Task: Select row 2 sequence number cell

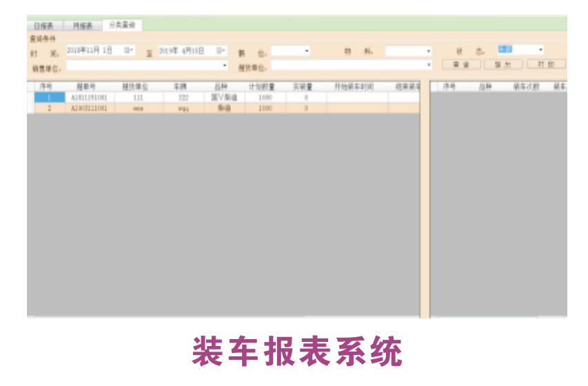Action: pos(50,108)
